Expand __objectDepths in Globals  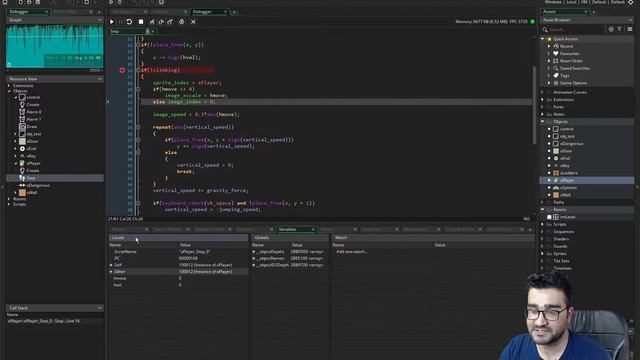tap(254, 252)
